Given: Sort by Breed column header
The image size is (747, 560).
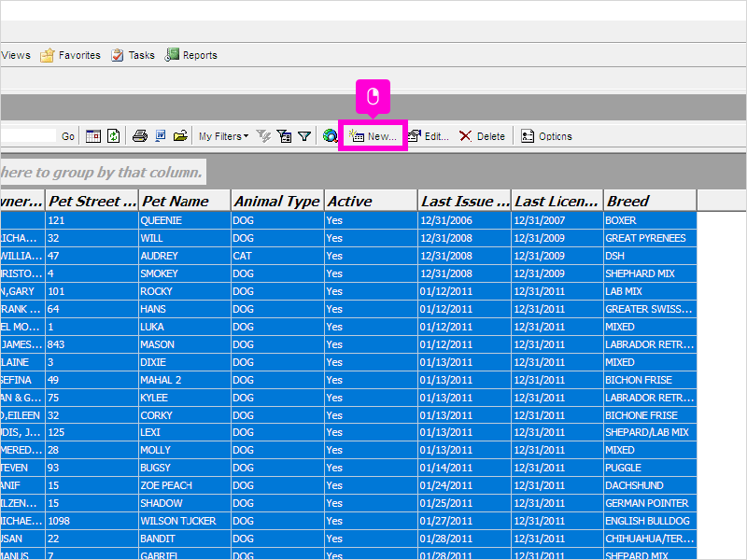Looking at the screenshot, I should pyautogui.click(x=650, y=201).
